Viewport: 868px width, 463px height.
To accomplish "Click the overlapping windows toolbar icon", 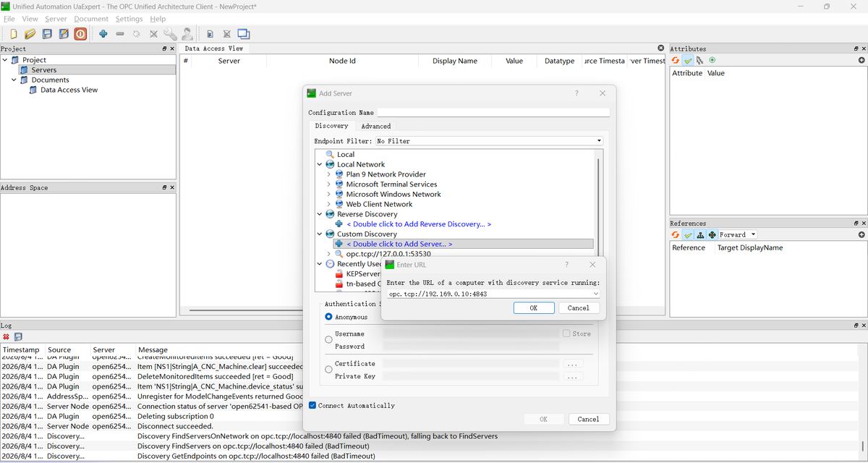I will click(244, 34).
